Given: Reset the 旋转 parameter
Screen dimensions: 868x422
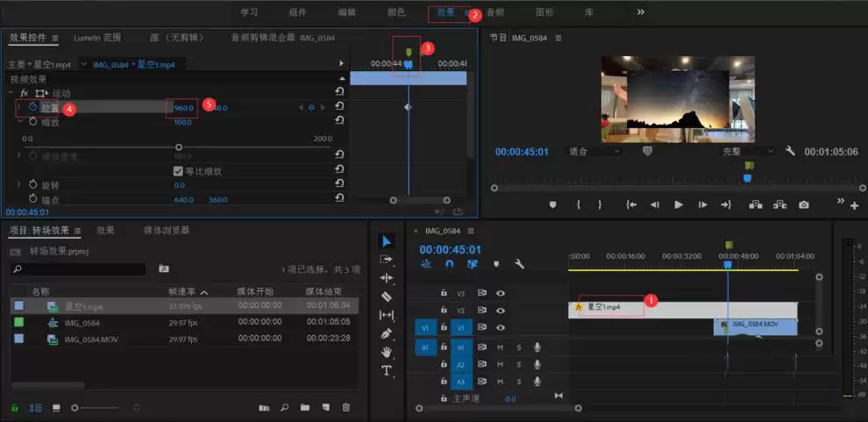Looking at the screenshot, I should pos(340,184).
